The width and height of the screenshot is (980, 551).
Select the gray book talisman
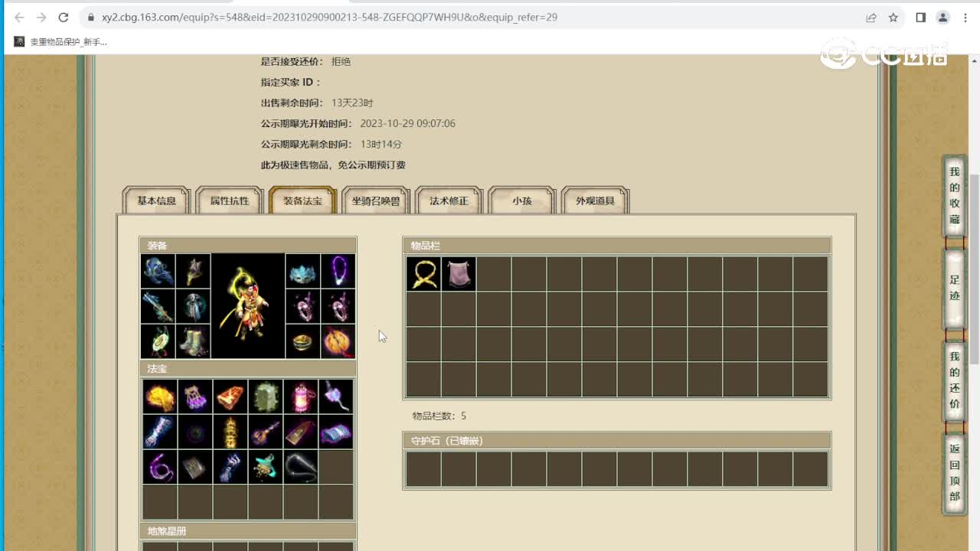pos(195,467)
